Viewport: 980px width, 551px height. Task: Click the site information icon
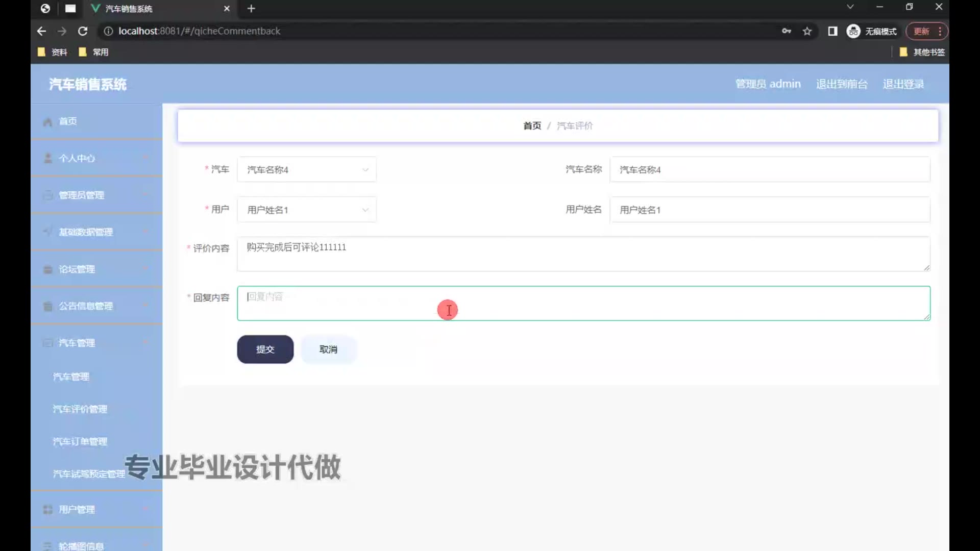[x=108, y=31]
